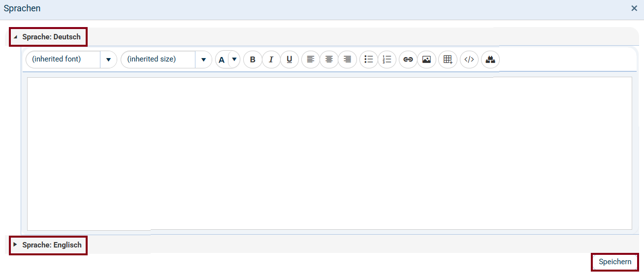The image size is (644, 276).
Task: Open the HTML source code view
Action: [469, 60]
